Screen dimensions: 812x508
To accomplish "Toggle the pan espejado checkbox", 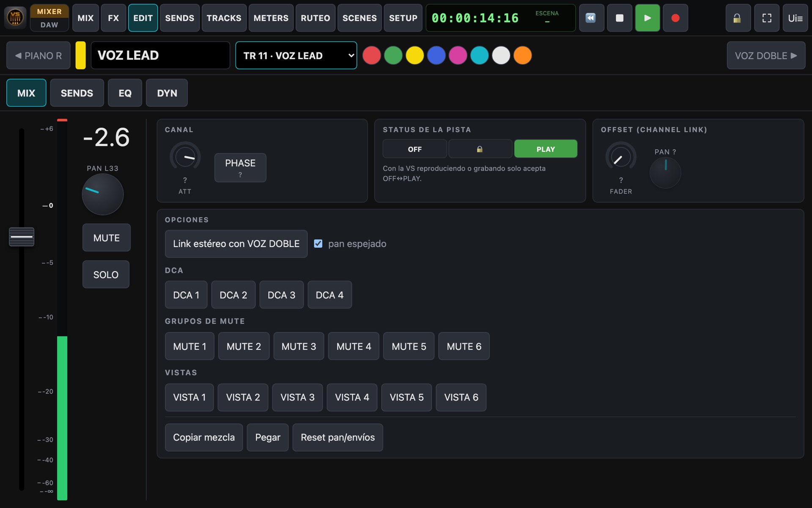I will [x=318, y=243].
